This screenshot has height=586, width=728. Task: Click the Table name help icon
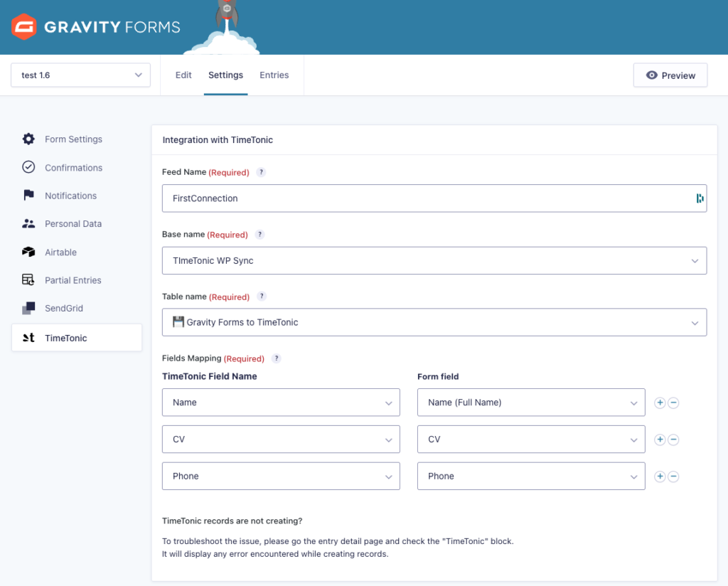[x=261, y=297]
